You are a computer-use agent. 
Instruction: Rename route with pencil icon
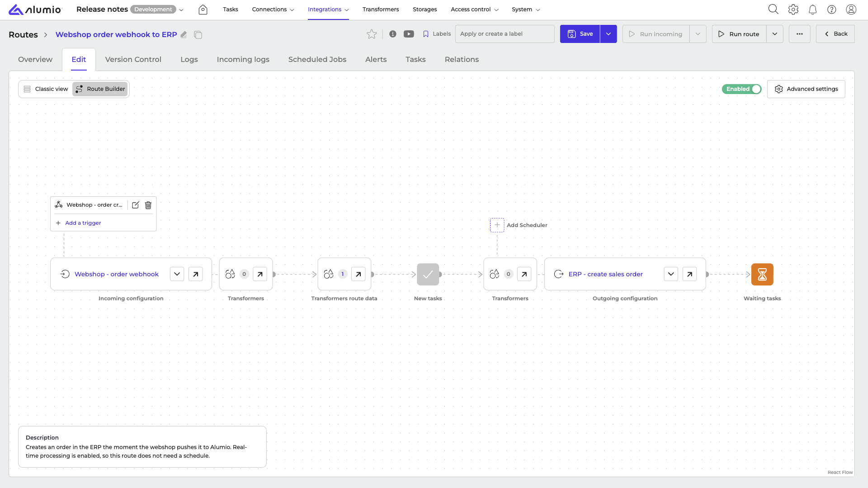pos(184,35)
